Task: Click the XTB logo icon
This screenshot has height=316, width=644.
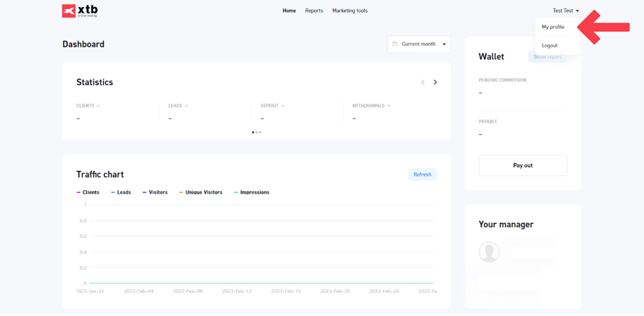Action: pos(69,11)
